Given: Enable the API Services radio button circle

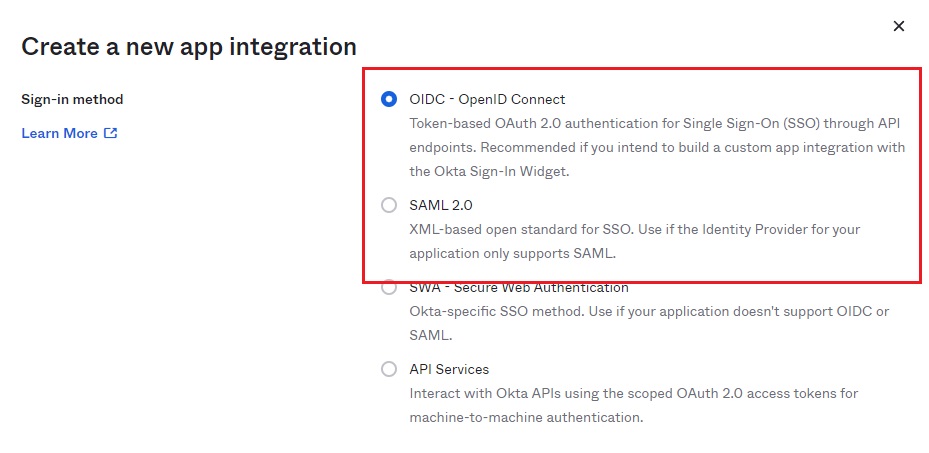Looking at the screenshot, I should (x=389, y=369).
